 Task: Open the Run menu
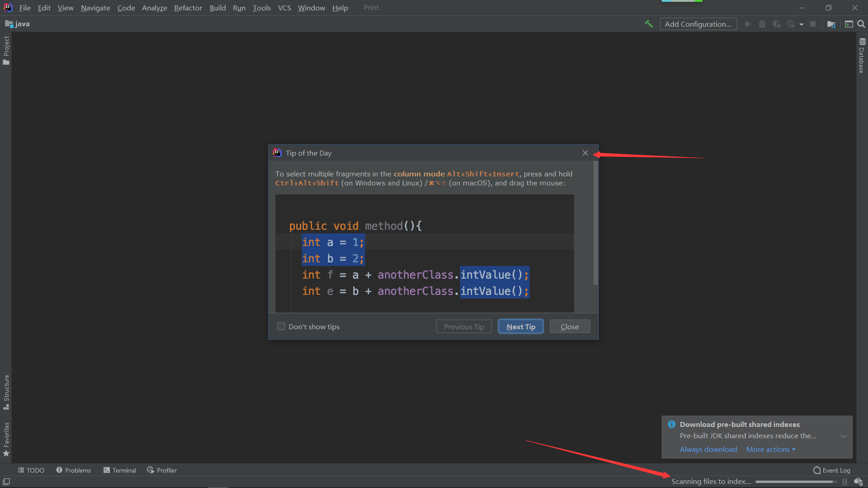[x=239, y=8]
